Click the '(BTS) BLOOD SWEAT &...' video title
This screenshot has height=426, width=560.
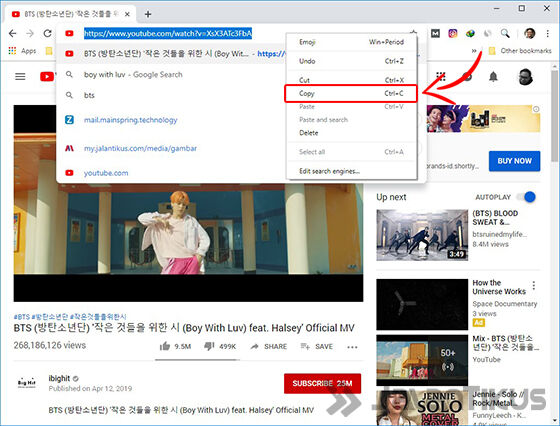[495, 218]
